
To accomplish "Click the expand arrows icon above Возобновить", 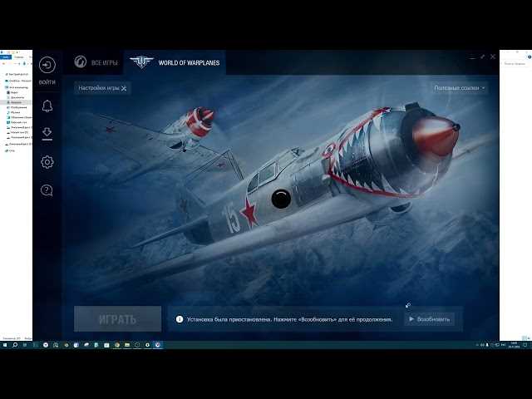I will [x=408, y=305].
